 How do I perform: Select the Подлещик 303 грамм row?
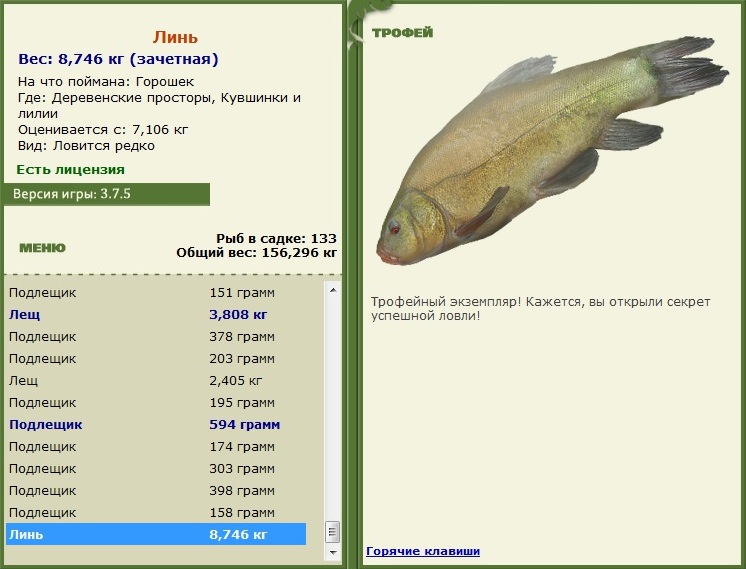pos(156,469)
